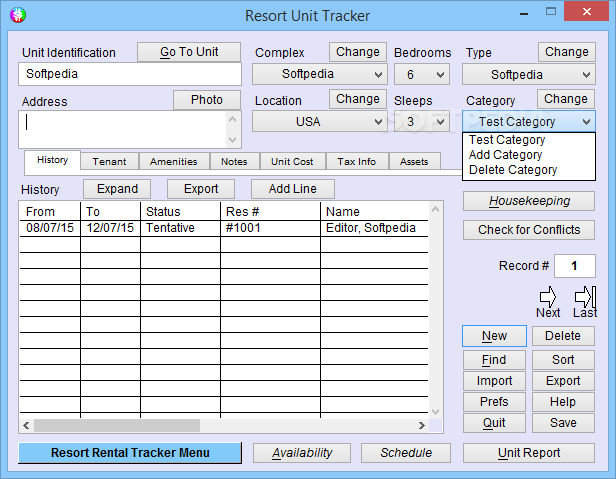Open the Complex dropdown
616x479 pixels.
coord(319,74)
